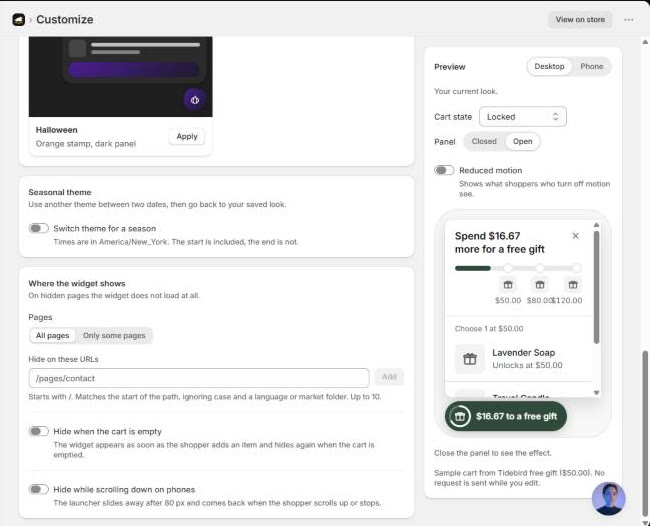
Task: Click the preview panel scroll up arrow
Action: (596, 225)
